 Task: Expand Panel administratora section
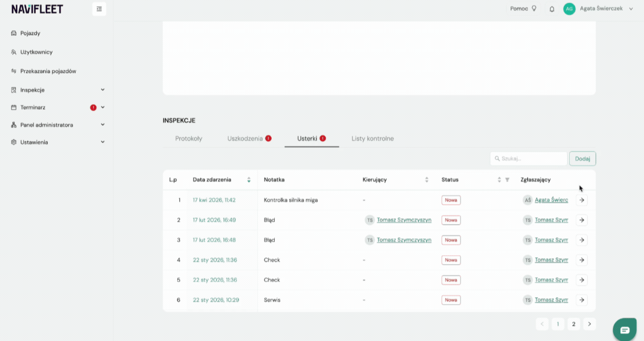[x=58, y=125]
